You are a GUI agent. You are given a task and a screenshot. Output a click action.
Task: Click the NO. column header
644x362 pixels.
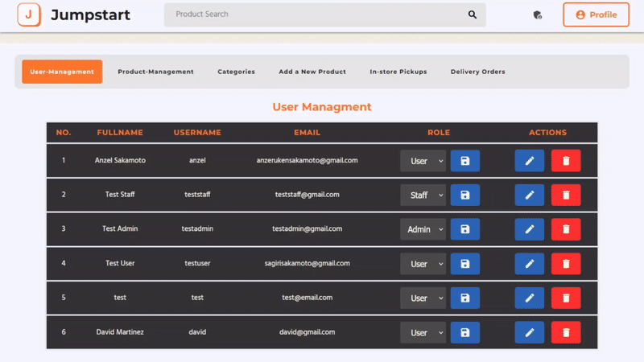[x=64, y=133]
